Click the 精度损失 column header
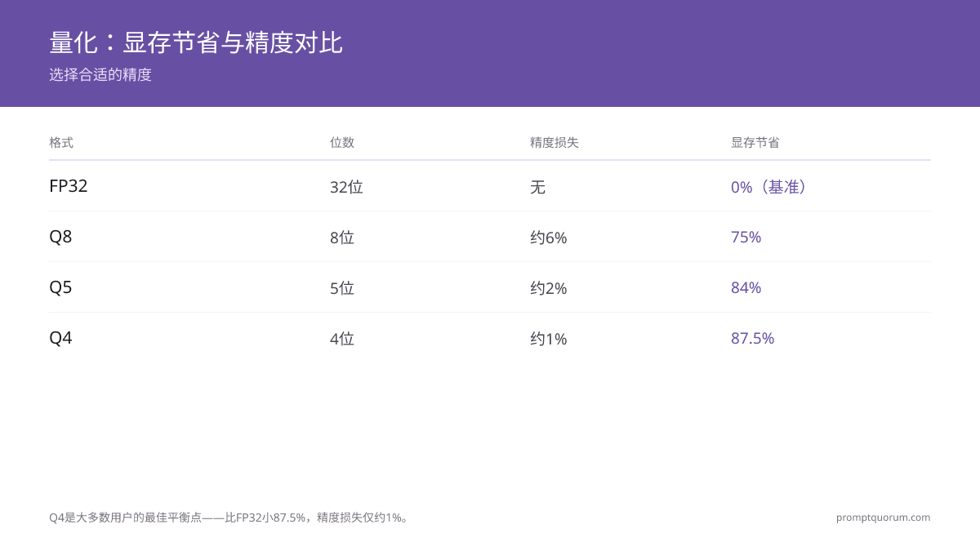 [555, 143]
